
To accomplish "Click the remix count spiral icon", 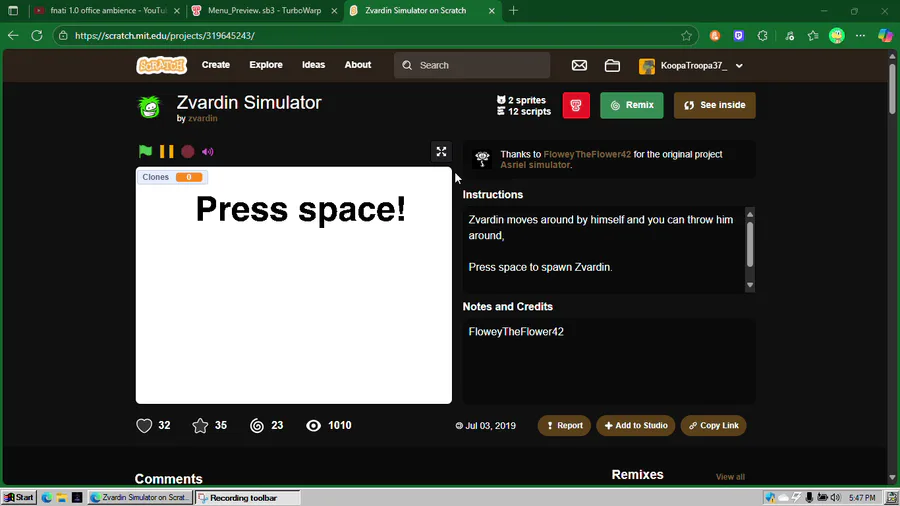I will pos(257,425).
